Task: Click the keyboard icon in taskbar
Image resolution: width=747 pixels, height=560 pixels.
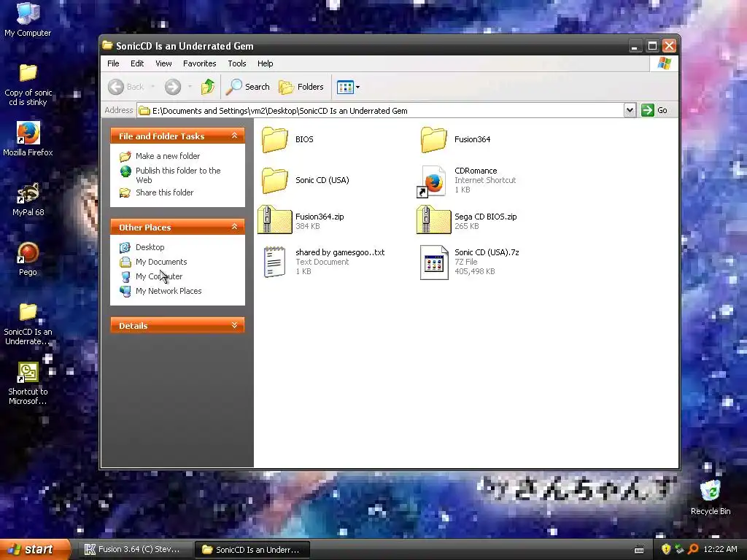Action: coord(639,550)
